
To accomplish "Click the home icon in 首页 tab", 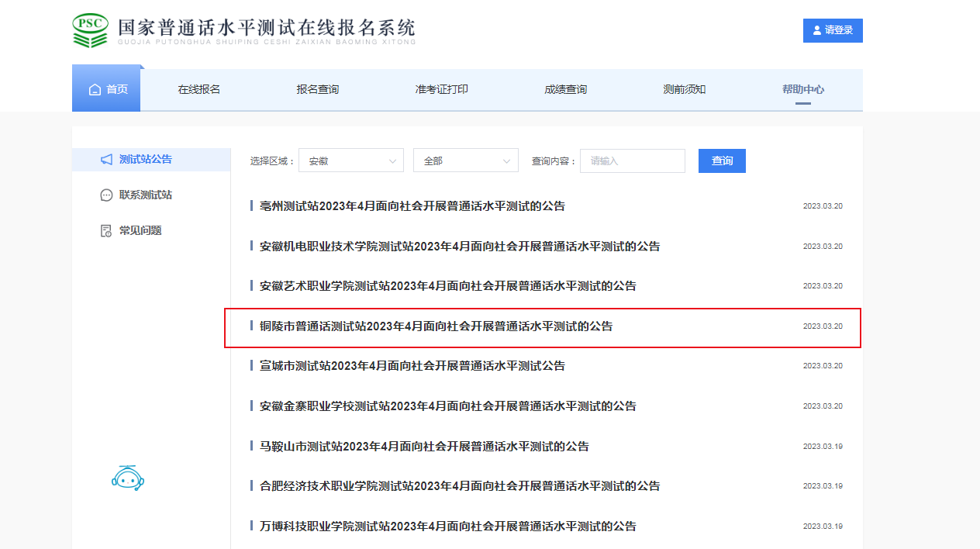I will 95,90.
